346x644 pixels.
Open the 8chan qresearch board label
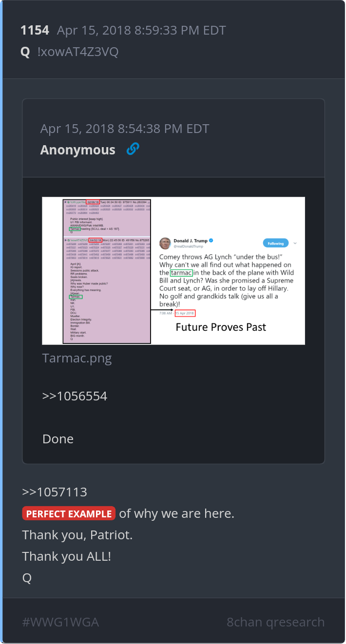(x=275, y=622)
